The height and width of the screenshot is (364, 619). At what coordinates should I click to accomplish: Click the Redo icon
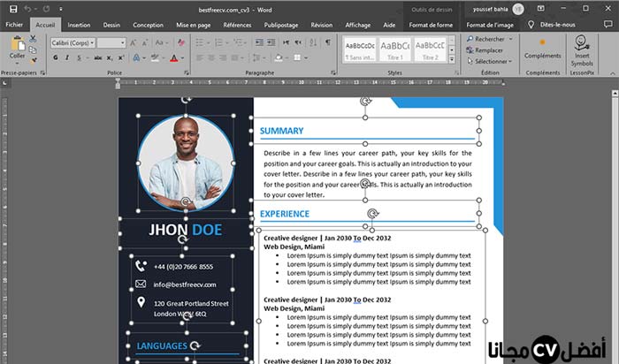pyautogui.click(x=46, y=9)
